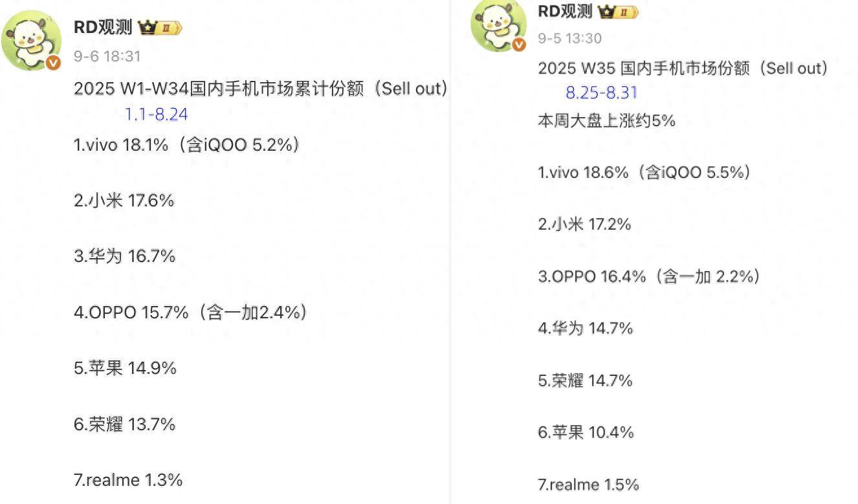
Task: Click the orange verified badge on the 9-6 post avatar
Action: tap(54, 62)
